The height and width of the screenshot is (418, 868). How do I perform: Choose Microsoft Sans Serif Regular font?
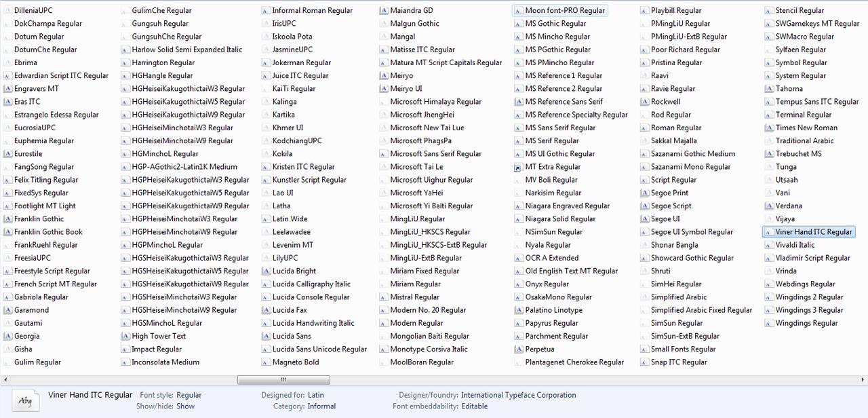tap(435, 154)
